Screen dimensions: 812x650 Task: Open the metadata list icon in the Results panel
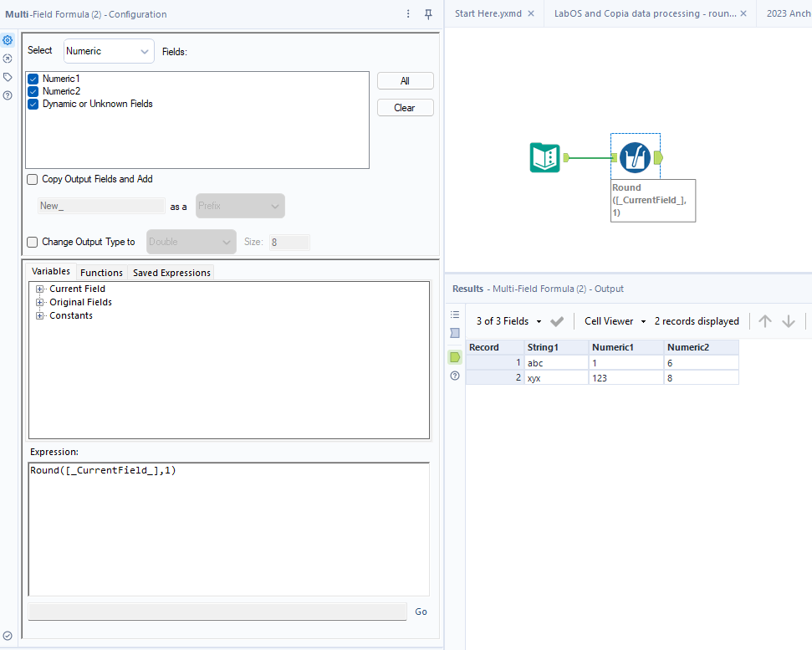coord(454,314)
